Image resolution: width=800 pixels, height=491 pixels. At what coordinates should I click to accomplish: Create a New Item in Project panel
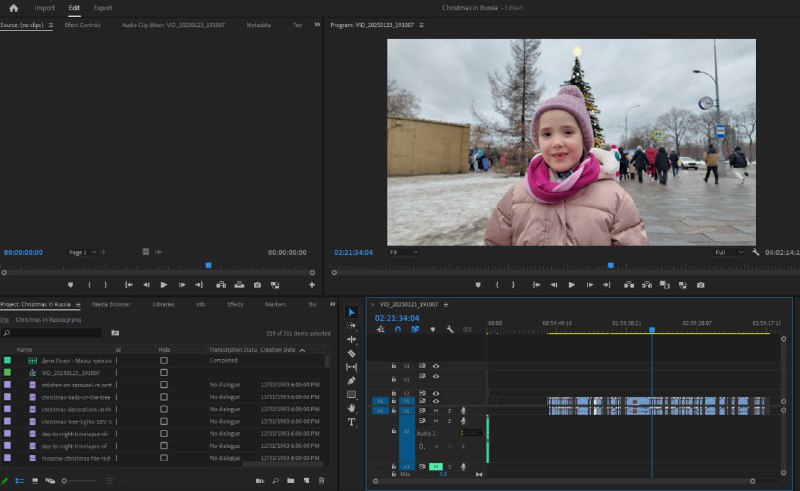click(306, 480)
